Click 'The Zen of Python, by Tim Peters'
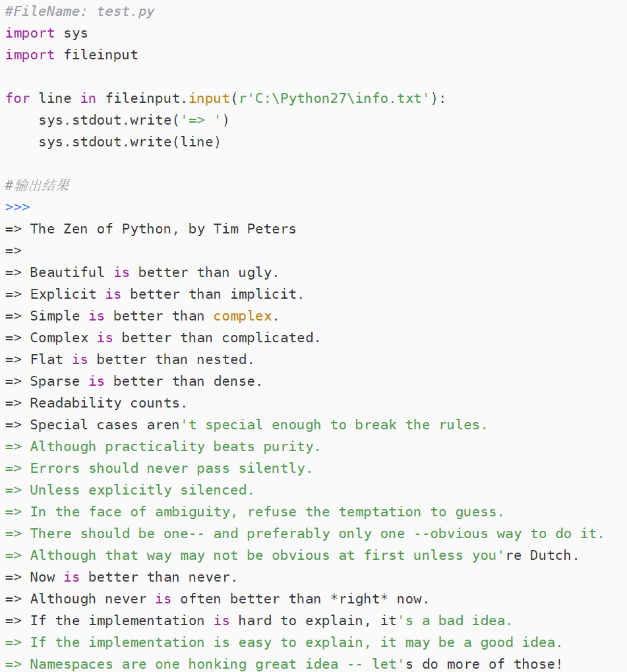The image size is (627, 672). [x=163, y=229]
